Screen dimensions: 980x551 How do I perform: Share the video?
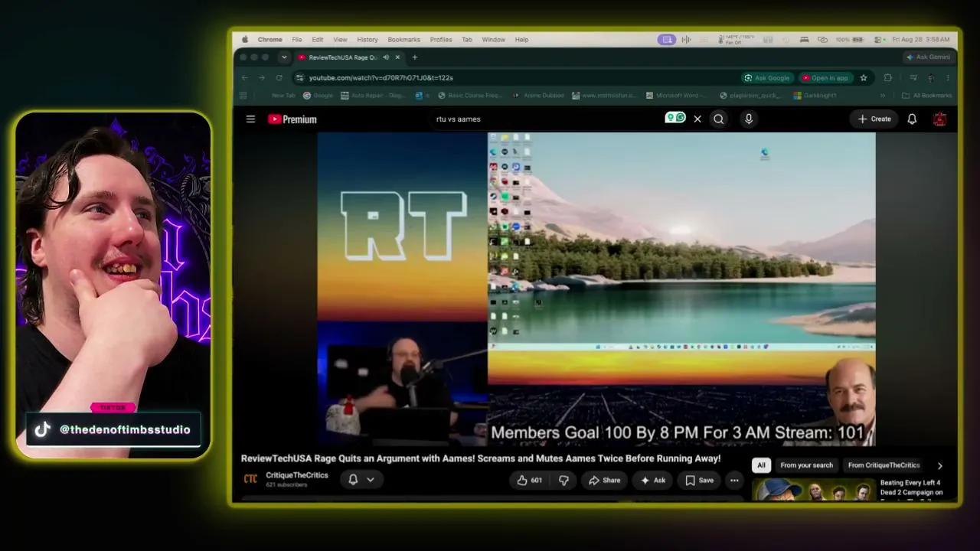point(604,480)
